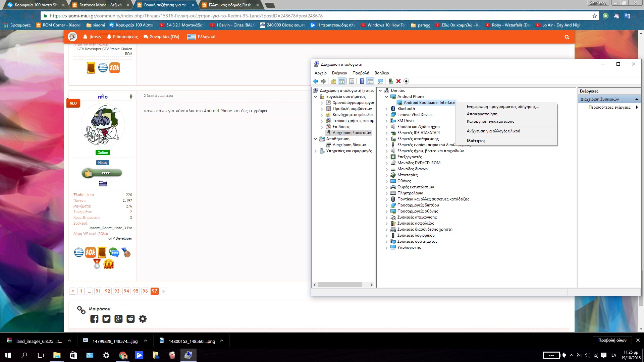The width and height of the screenshot is (644, 362).
Task: Expand Υπηρεσίες και εφαρμογές in the console tree
Action: point(315,151)
